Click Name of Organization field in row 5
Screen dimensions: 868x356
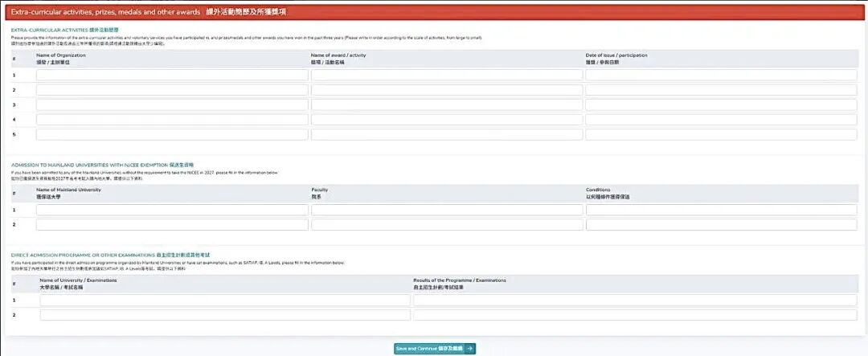click(x=172, y=134)
